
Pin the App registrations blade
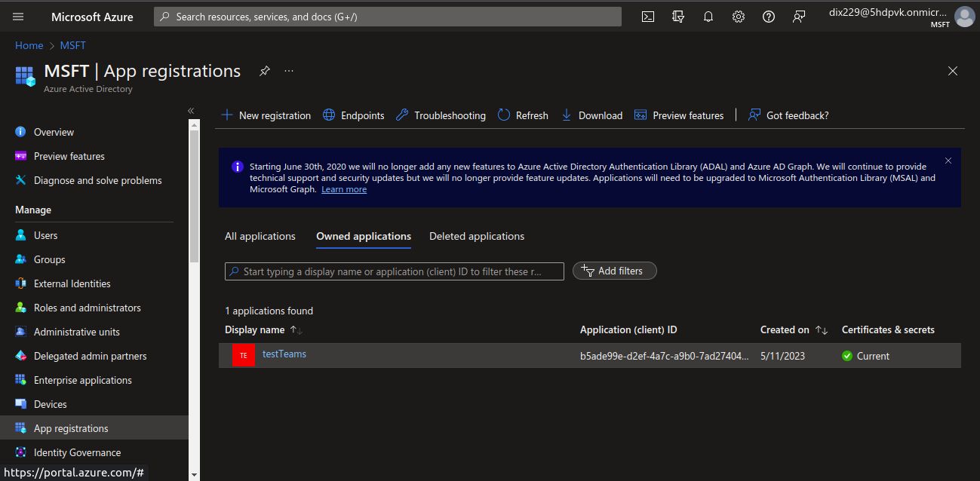[264, 71]
